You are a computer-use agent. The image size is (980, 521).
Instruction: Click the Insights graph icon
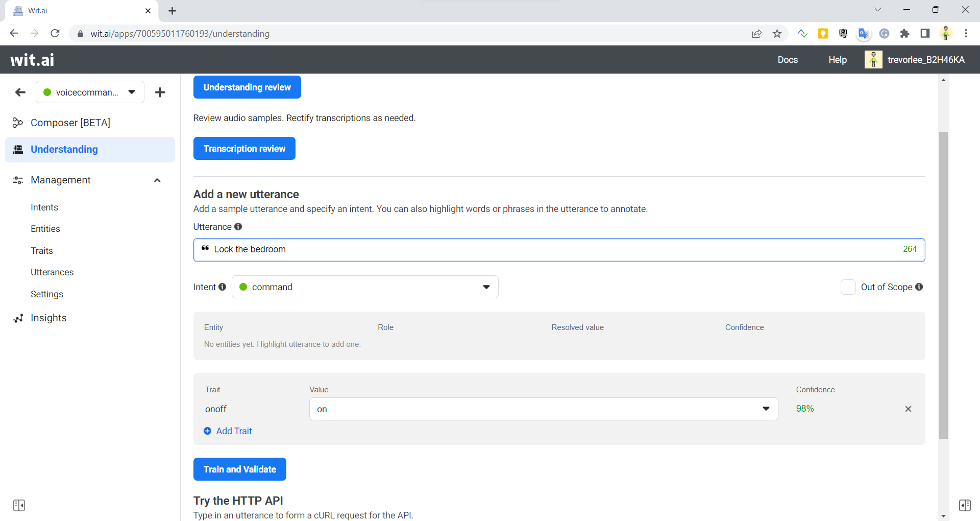click(18, 318)
